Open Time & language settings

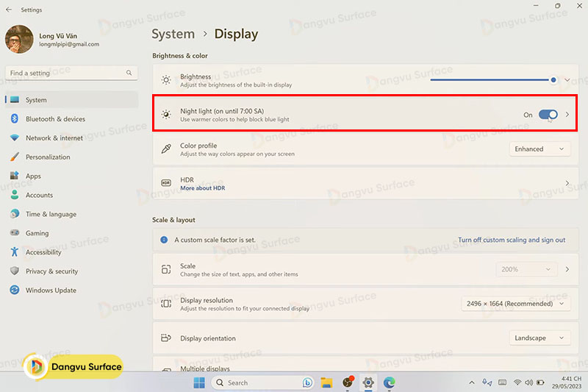(x=50, y=214)
